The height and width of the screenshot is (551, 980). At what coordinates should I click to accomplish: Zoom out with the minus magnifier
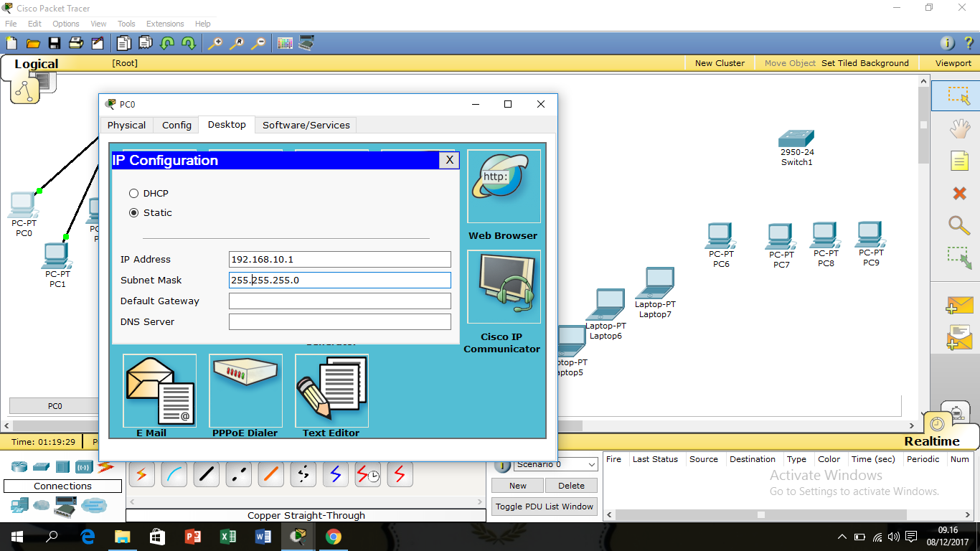258,43
